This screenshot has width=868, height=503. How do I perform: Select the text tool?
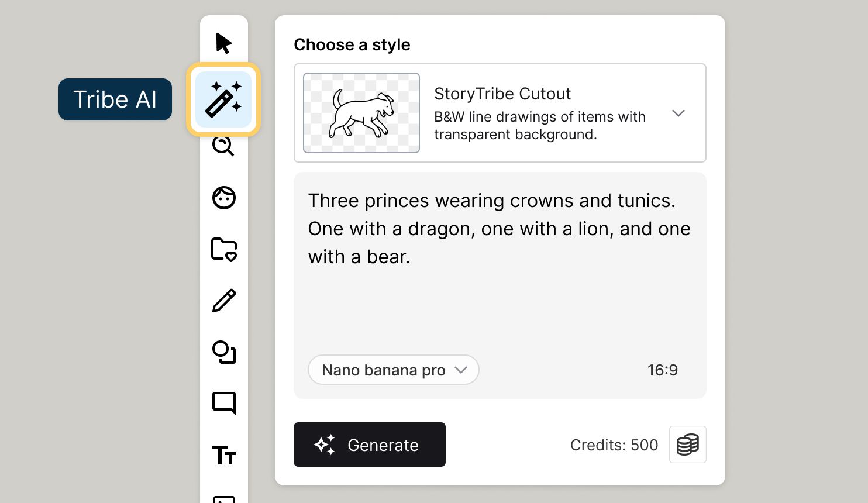point(223,455)
